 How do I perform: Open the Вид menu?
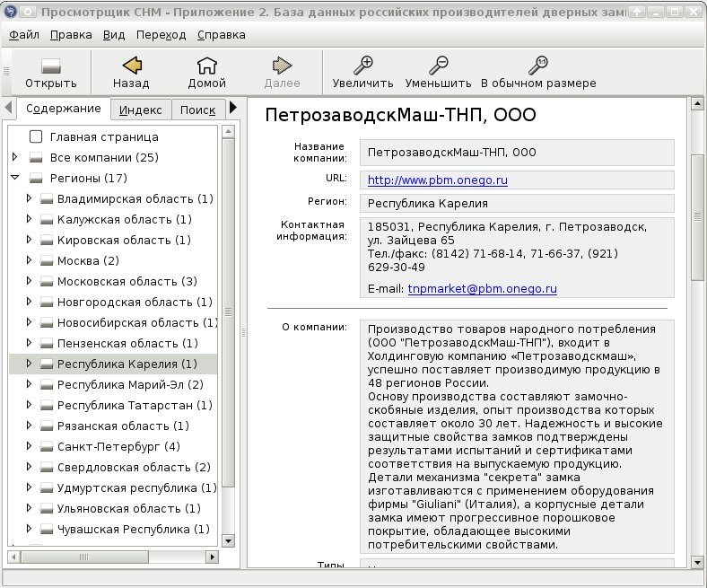(114, 35)
